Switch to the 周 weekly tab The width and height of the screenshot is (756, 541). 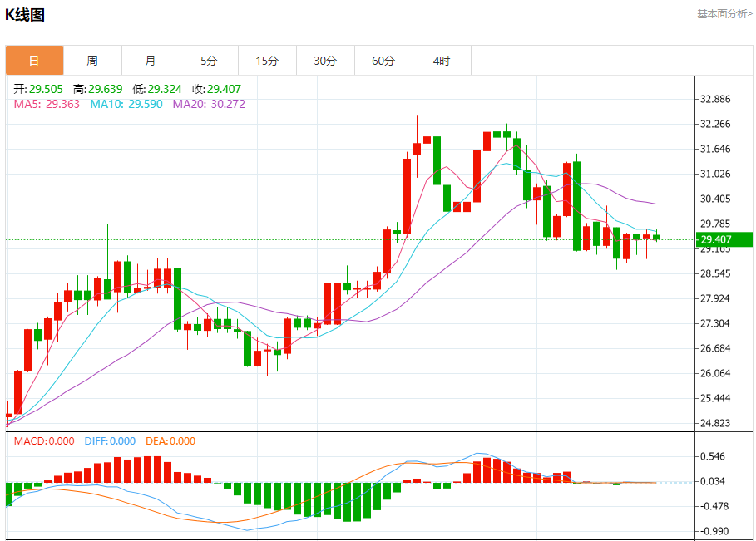[x=92, y=61]
